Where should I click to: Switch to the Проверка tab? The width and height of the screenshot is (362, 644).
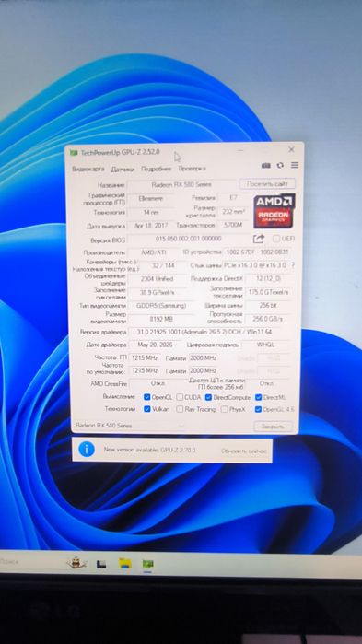click(193, 169)
